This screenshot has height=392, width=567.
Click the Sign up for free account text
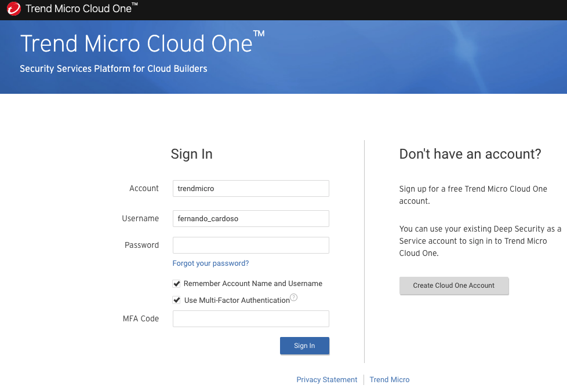473,195
